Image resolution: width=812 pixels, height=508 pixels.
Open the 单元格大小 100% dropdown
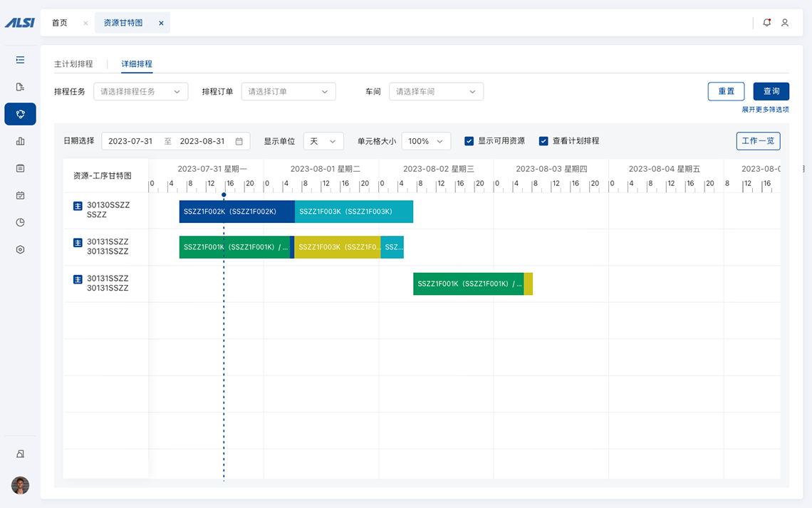point(426,141)
